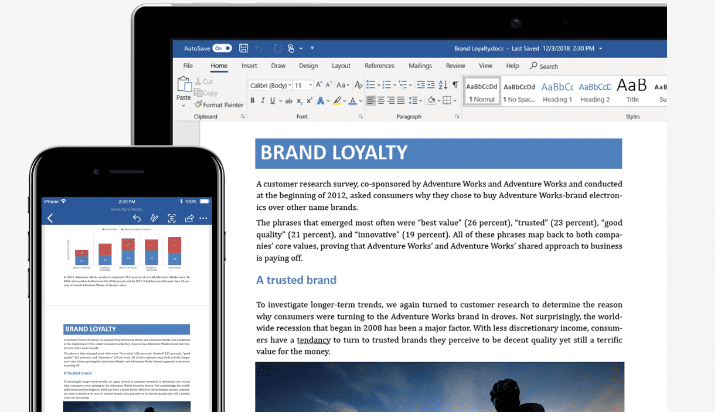Viewport: 715px width, 420px height.
Task: Select the Title style
Action: [632, 90]
